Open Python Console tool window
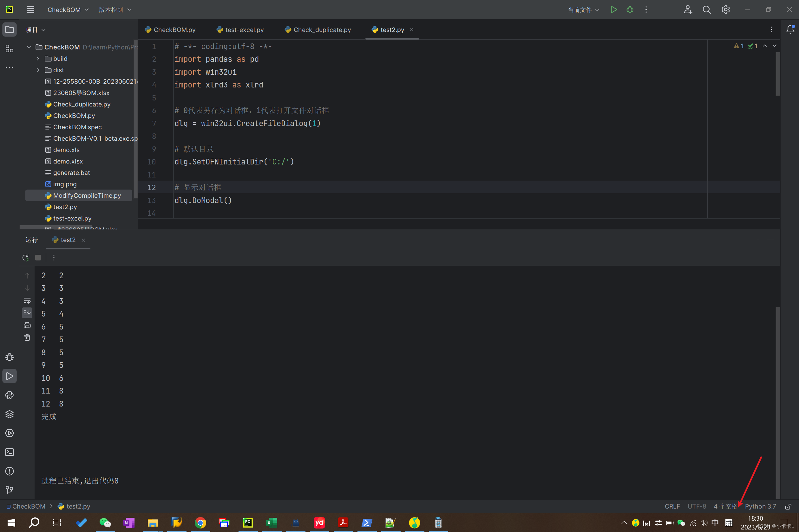 10,395
